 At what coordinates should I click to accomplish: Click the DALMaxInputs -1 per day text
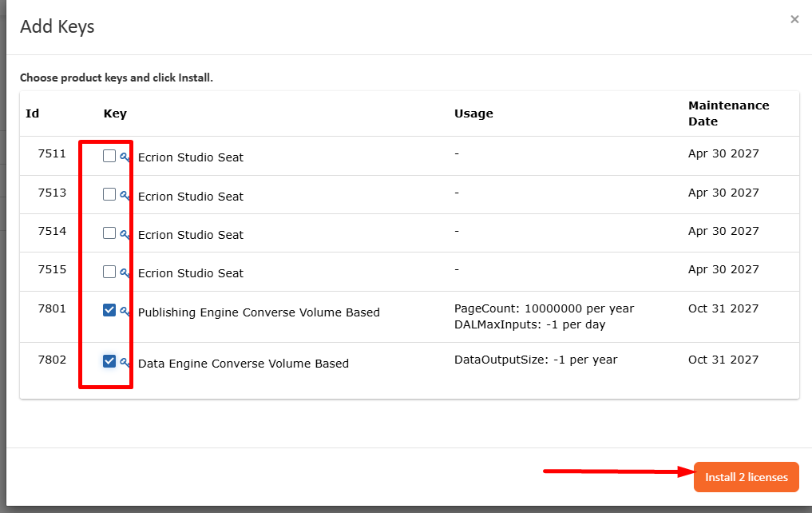[530, 325]
